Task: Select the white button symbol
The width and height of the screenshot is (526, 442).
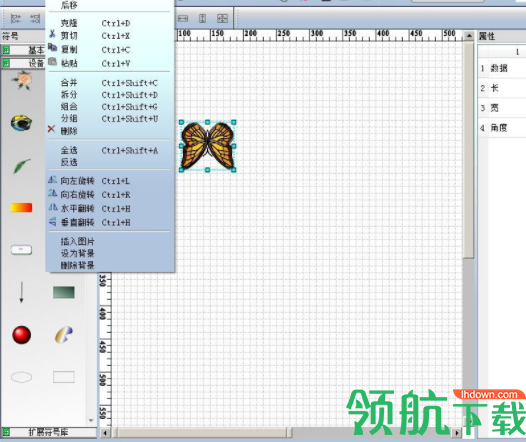Action: coord(21,250)
